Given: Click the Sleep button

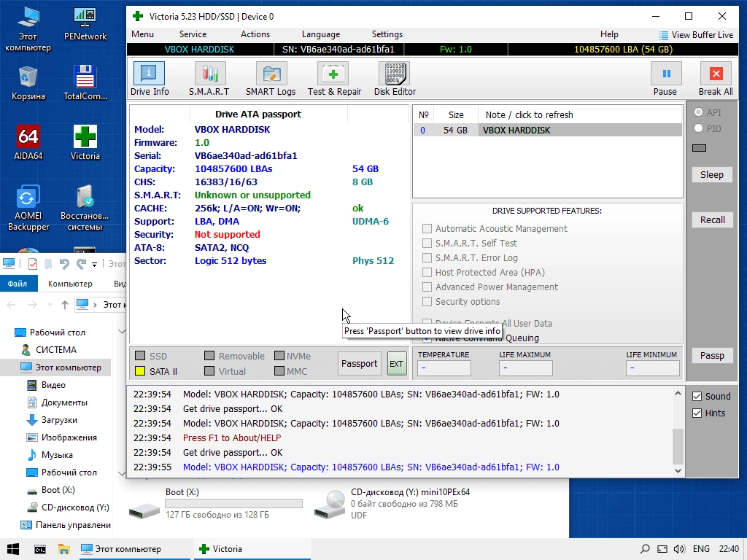Looking at the screenshot, I should (712, 175).
